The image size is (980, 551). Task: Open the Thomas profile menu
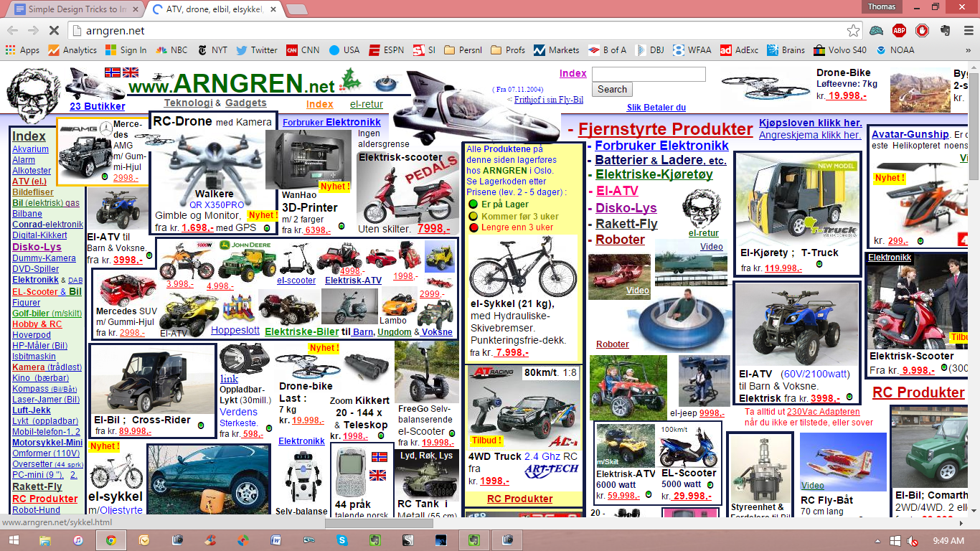pyautogui.click(x=881, y=6)
